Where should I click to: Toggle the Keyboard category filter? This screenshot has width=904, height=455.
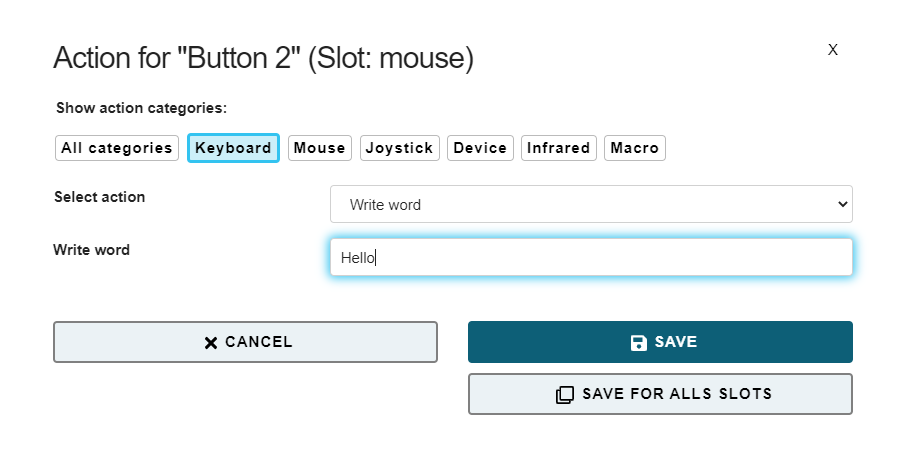(233, 148)
